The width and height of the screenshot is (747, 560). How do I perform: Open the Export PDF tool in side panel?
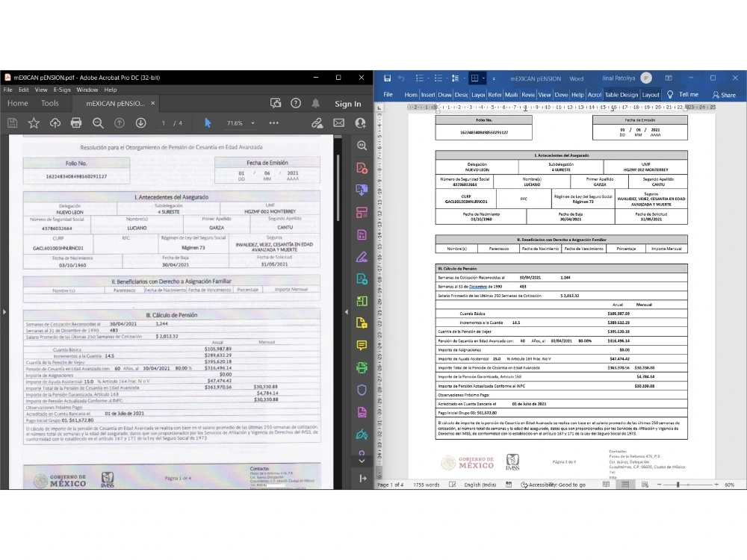[x=362, y=190]
